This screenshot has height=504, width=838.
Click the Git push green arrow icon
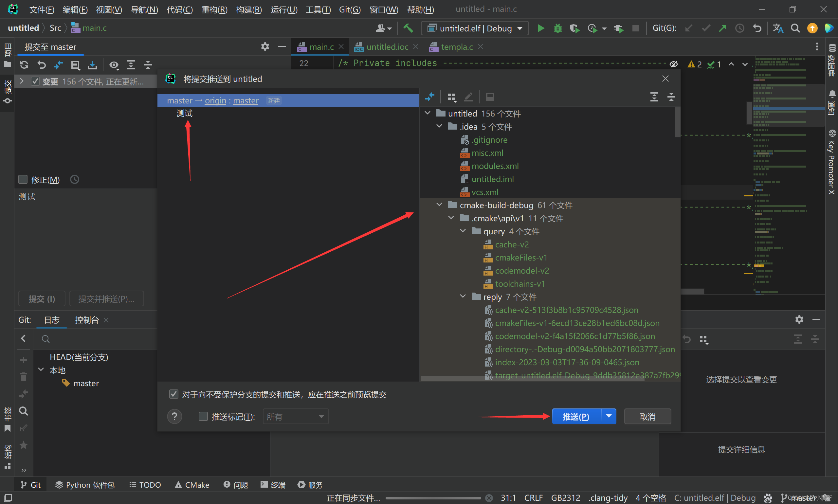point(722,28)
